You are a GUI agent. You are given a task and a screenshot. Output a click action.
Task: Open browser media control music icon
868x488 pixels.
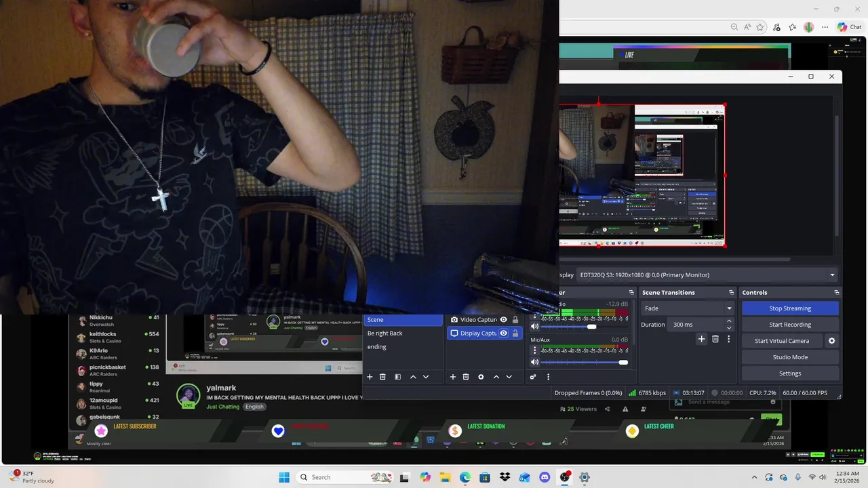(x=776, y=27)
